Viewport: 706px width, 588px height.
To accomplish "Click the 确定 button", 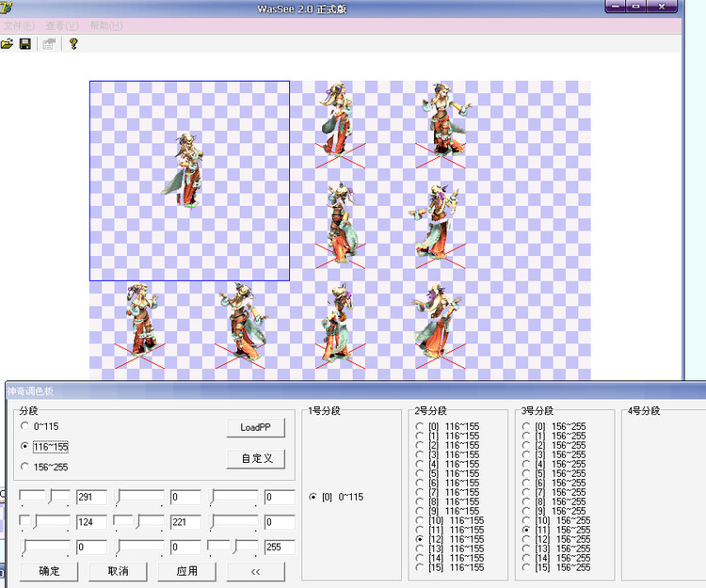I will coord(49,571).
